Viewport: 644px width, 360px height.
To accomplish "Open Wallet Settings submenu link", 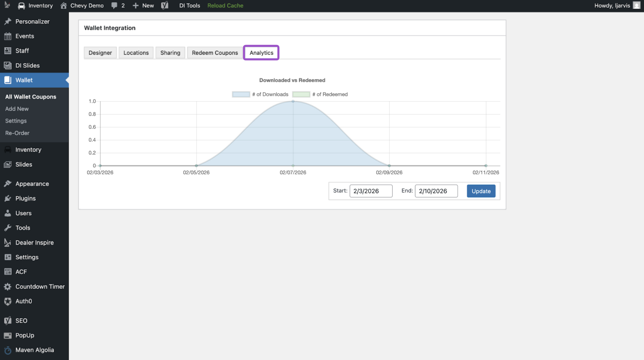I will [16, 121].
